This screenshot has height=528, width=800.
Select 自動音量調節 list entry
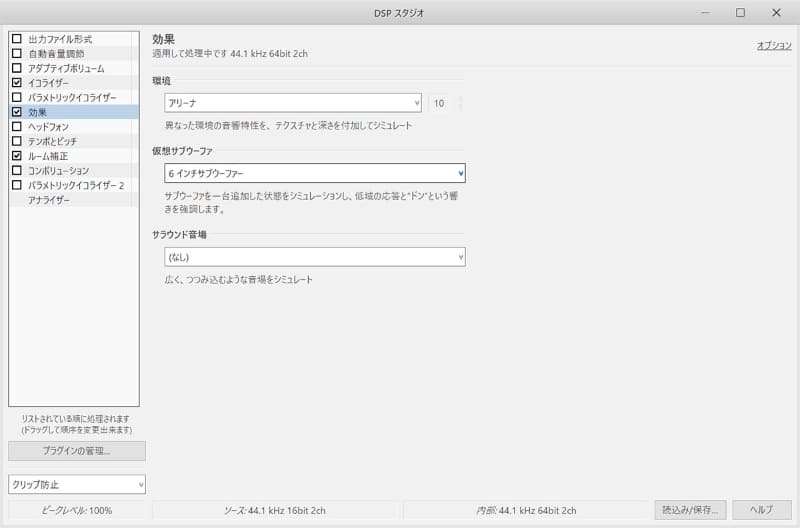pos(56,54)
